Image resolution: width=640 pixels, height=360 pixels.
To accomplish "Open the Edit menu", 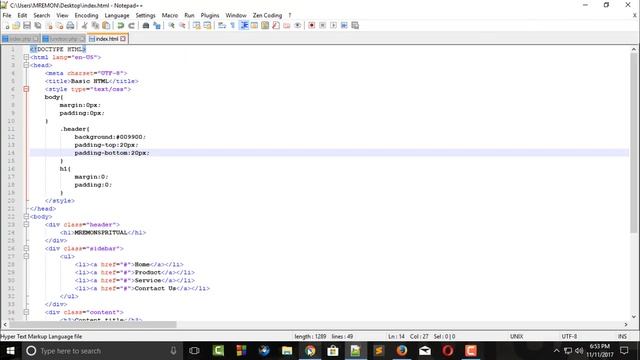I will [x=22, y=16].
